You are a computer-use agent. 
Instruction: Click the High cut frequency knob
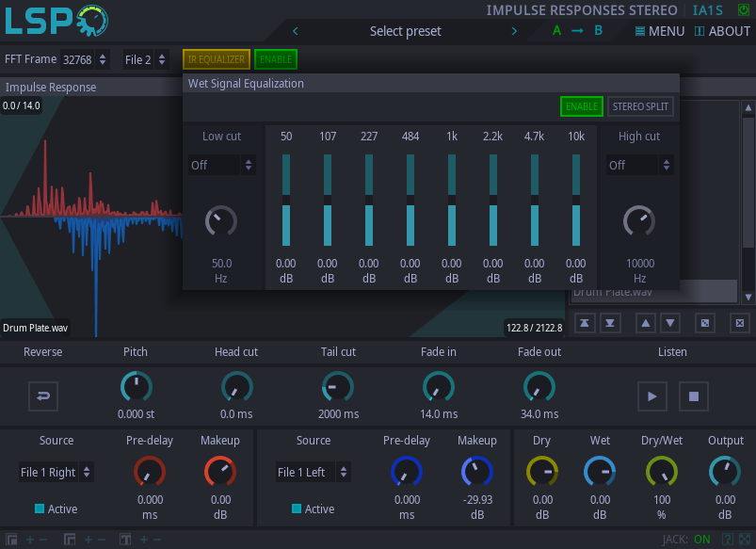pyautogui.click(x=639, y=221)
